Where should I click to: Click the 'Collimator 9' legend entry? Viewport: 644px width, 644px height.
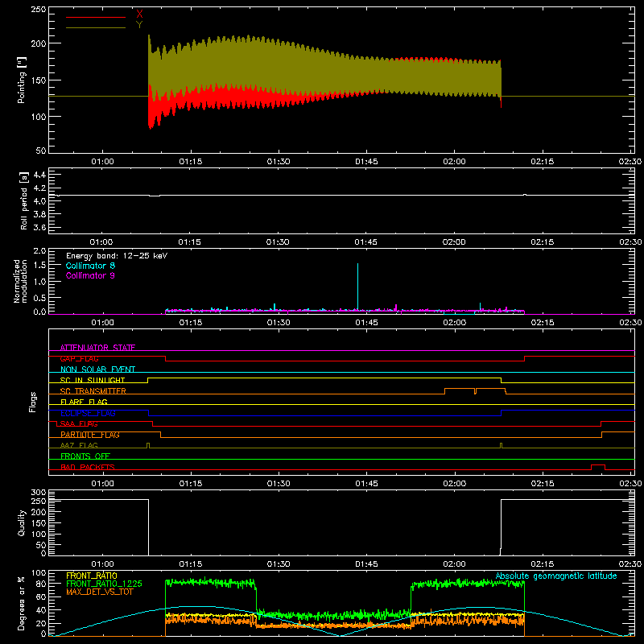coord(90,275)
